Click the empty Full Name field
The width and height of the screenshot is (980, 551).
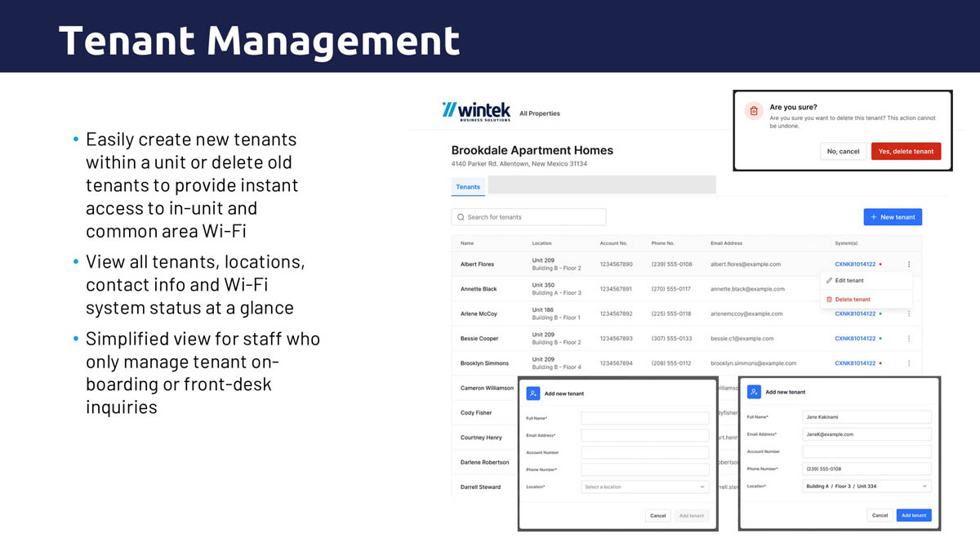point(645,418)
